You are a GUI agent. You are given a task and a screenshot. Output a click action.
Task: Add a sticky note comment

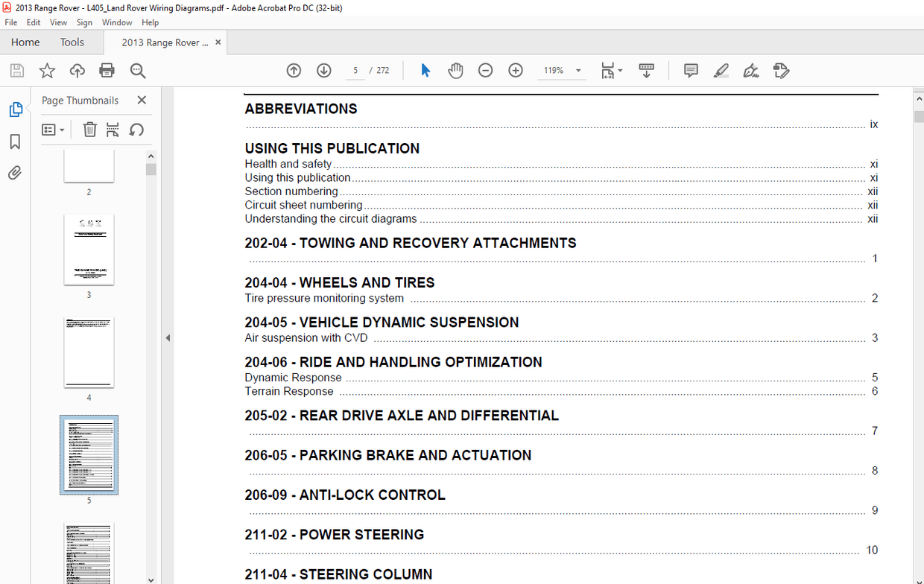(691, 71)
